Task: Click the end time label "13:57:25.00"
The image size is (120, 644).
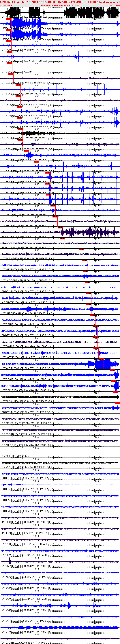Action: pyautogui.click(x=114, y=5)
